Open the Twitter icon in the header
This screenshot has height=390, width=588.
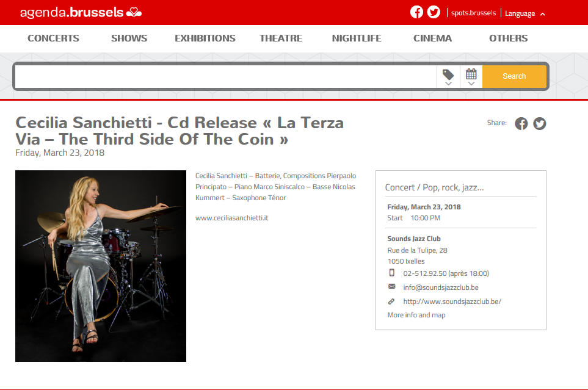tap(434, 12)
